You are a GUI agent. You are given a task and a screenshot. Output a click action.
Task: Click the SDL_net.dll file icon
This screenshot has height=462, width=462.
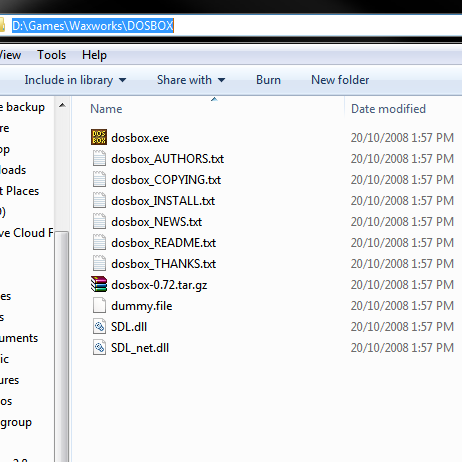click(99, 347)
